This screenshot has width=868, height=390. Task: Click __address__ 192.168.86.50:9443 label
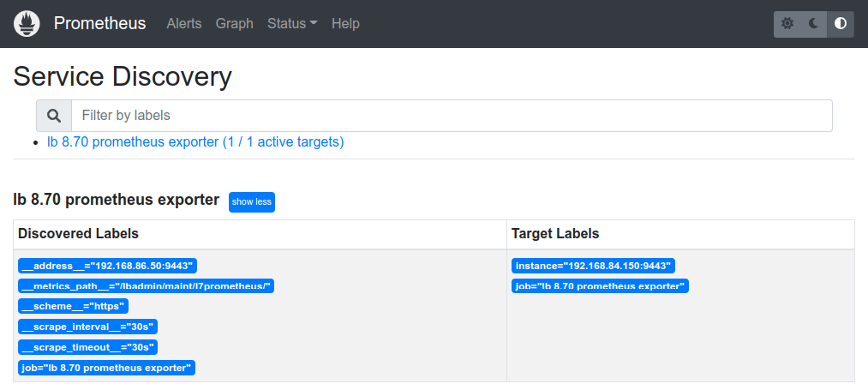[107, 266]
